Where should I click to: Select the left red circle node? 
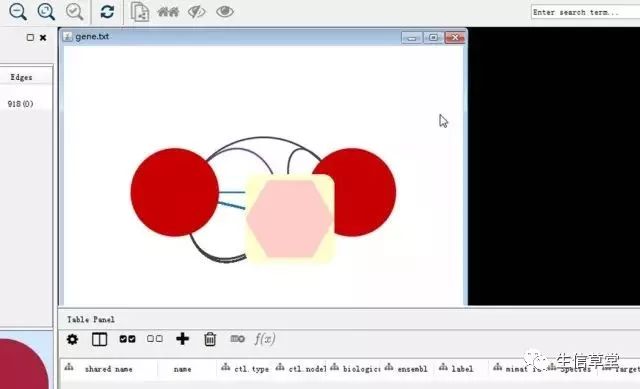pyautogui.click(x=175, y=192)
